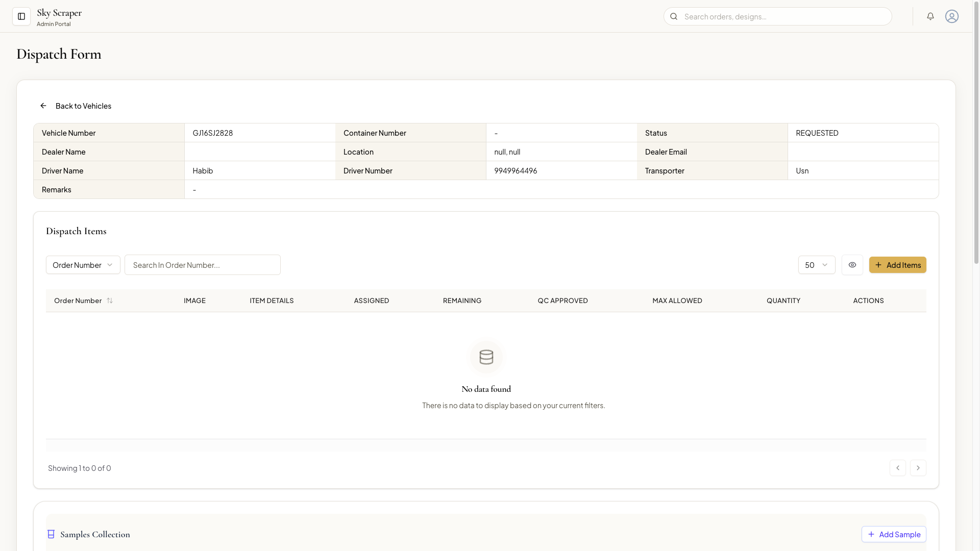Image resolution: width=980 pixels, height=551 pixels.
Task: Click the Showing 1 to 0 of 0 text
Action: pyautogui.click(x=80, y=468)
